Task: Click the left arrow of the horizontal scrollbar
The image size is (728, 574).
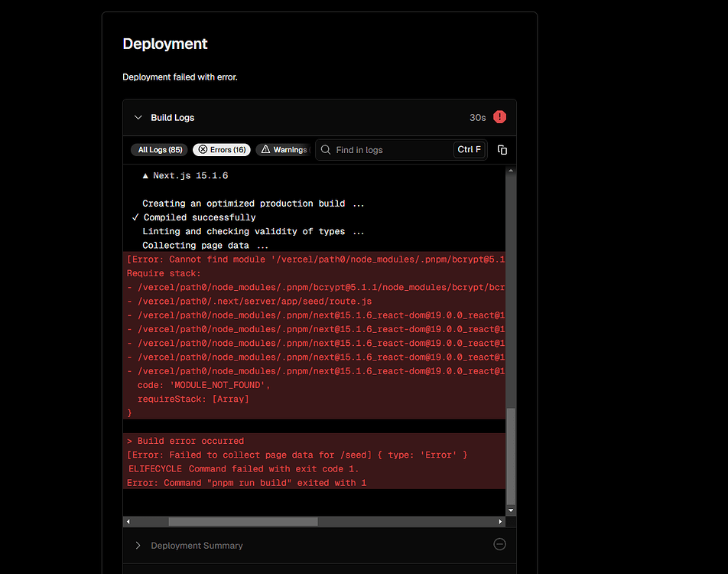Action: tap(128, 521)
